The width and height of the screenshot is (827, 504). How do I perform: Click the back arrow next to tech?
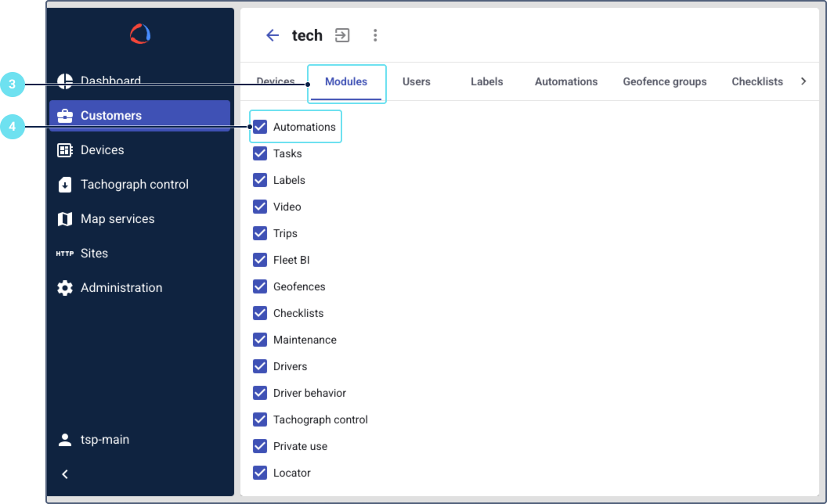pos(273,35)
